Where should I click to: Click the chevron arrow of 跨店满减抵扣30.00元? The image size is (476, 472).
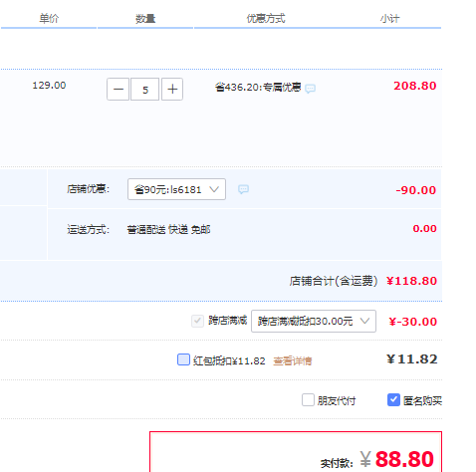tap(364, 321)
